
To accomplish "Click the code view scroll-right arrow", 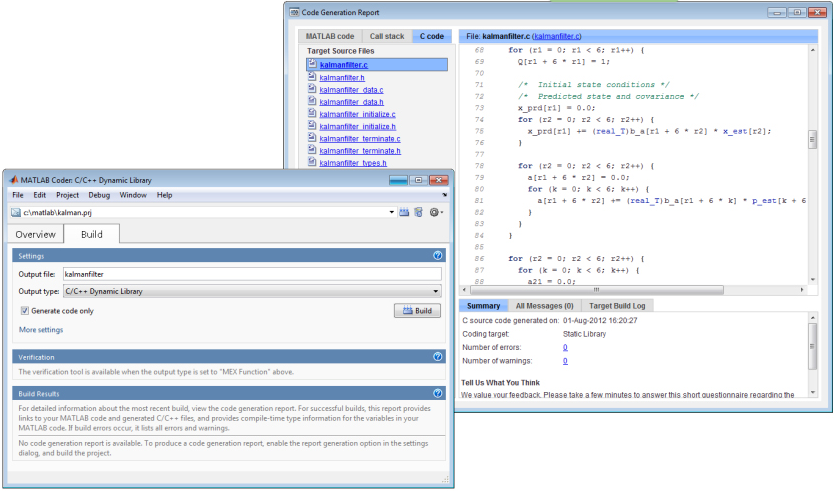I will 802,290.
